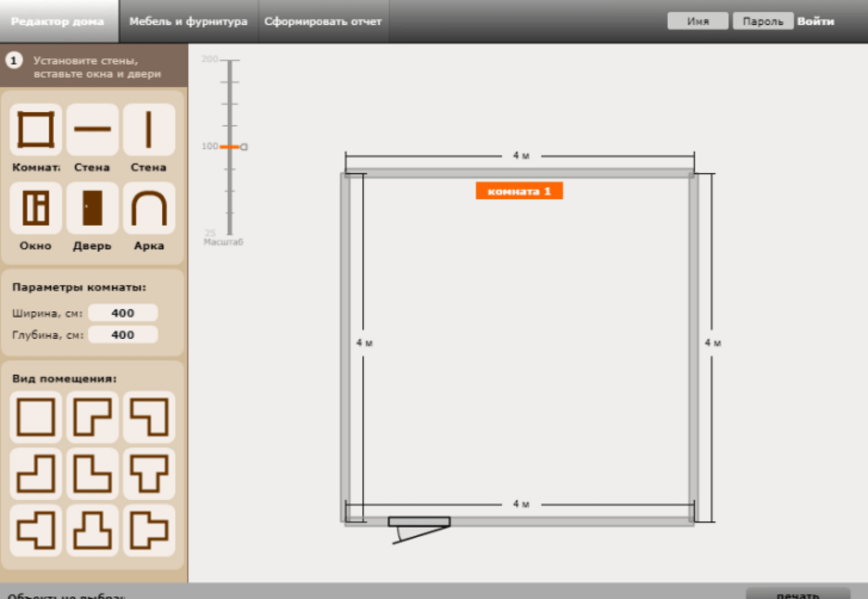Click the Пароль password field
The width and height of the screenshot is (868, 599).
(763, 21)
